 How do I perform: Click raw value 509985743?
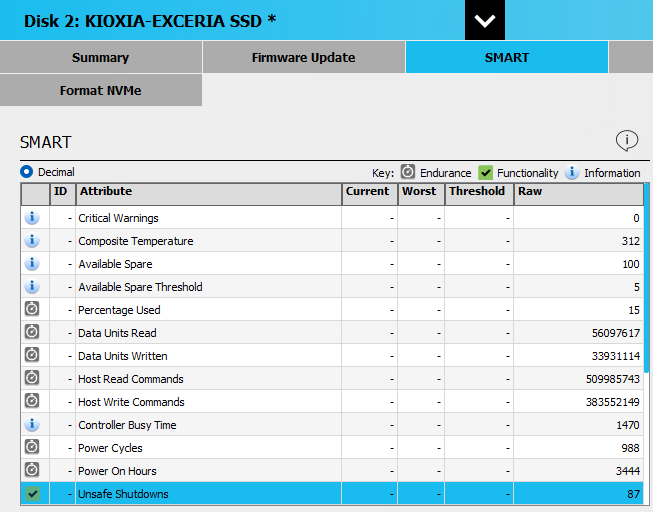pos(613,379)
